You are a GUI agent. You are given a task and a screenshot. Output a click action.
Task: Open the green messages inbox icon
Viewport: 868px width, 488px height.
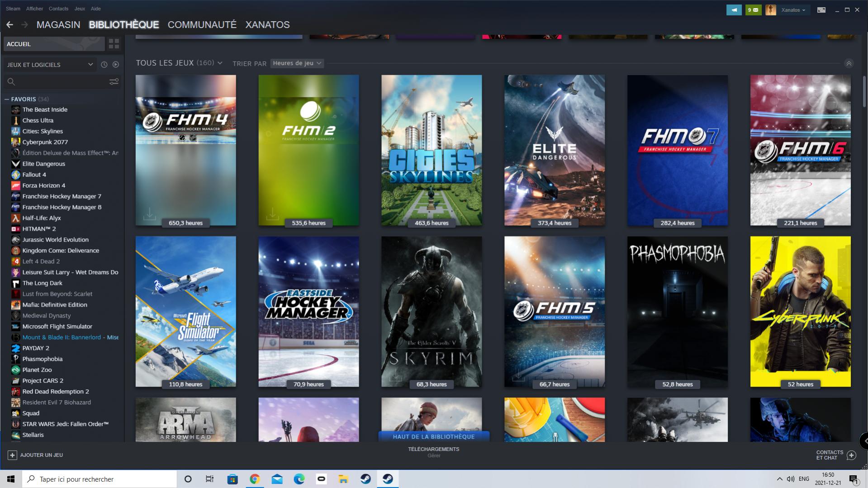(x=753, y=10)
